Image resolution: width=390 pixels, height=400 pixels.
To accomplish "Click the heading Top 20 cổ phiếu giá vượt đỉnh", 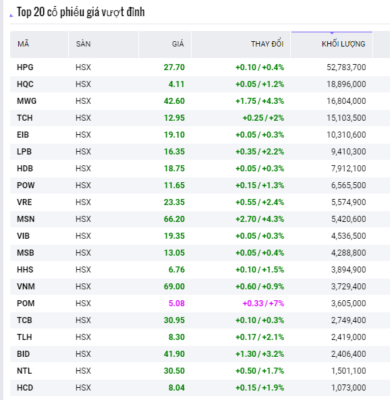I will coord(81,12).
